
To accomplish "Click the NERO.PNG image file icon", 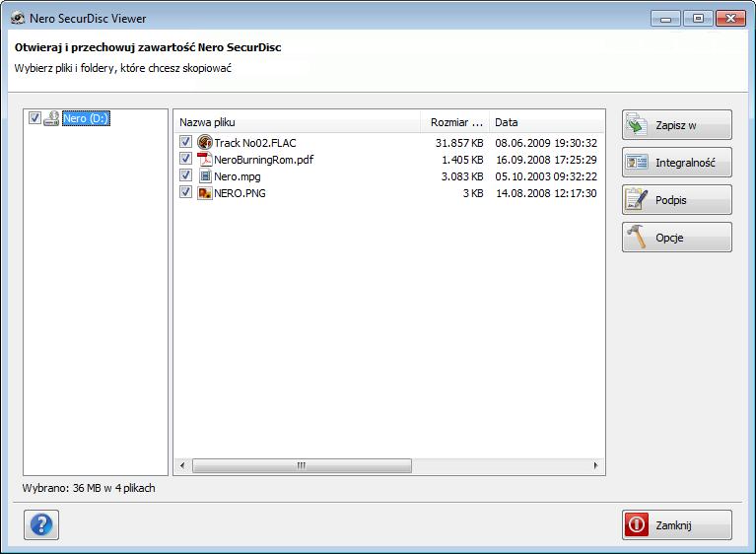I will (x=205, y=193).
